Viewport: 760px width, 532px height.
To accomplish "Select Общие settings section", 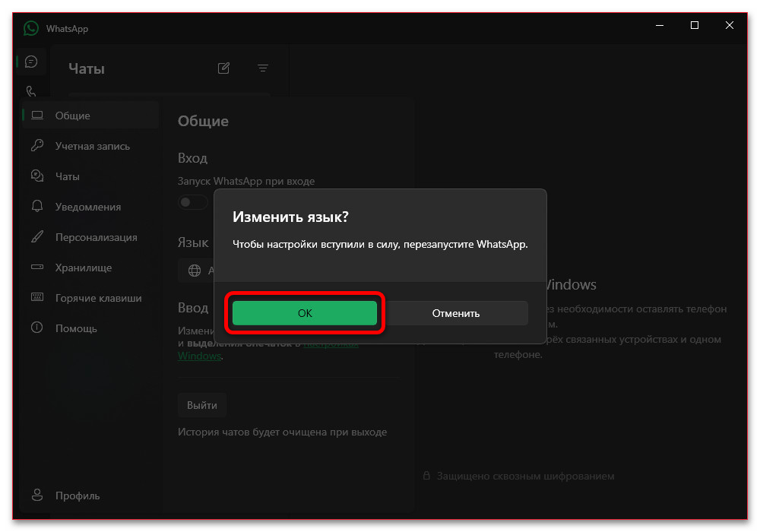I will coord(90,116).
